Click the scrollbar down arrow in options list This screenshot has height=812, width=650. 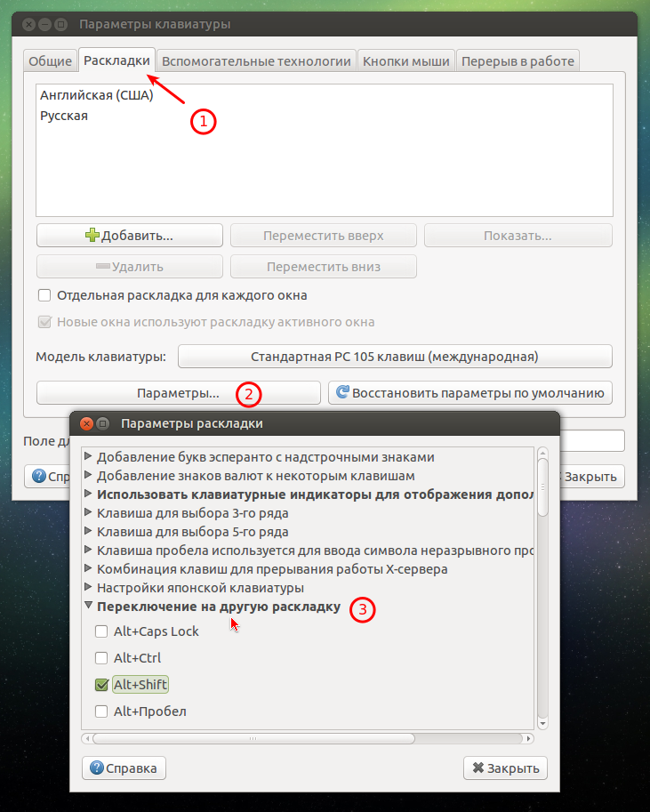pyautogui.click(x=542, y=724)
